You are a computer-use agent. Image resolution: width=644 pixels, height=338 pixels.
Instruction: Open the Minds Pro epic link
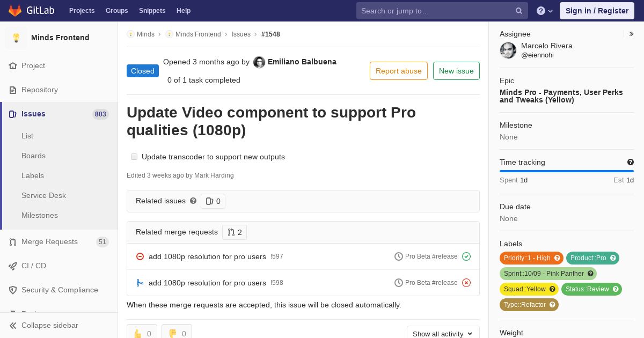click(561, 96)
